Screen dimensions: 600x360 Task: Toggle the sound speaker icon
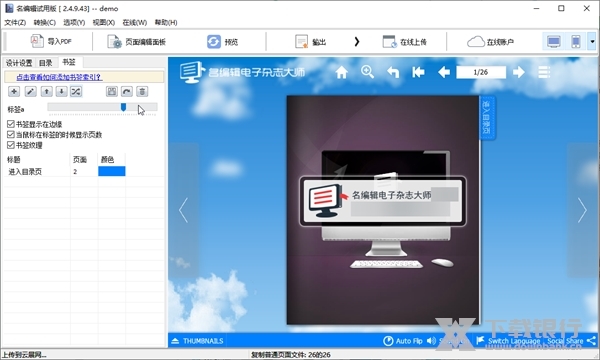(431, 340)
